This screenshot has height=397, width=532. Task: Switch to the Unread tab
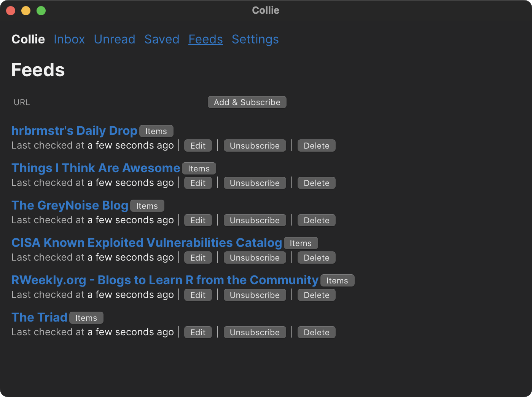click(115, 39)
